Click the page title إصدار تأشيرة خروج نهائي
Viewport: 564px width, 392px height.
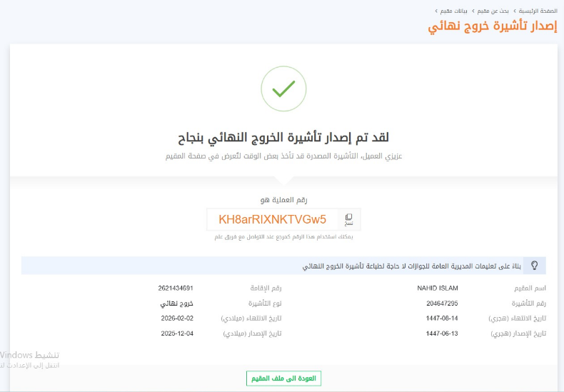click(x=493, y=28)
